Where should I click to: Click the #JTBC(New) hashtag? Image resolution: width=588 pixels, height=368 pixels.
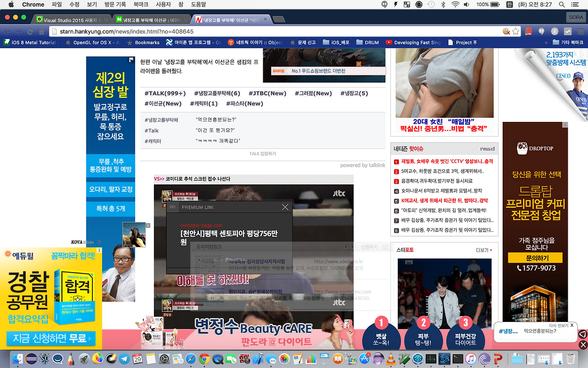point(267,93)
